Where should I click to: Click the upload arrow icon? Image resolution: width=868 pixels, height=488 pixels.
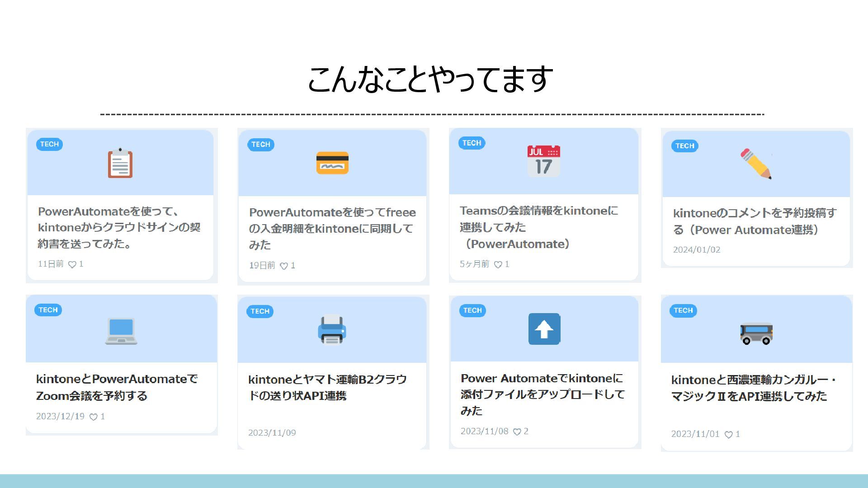click(544, 329)
